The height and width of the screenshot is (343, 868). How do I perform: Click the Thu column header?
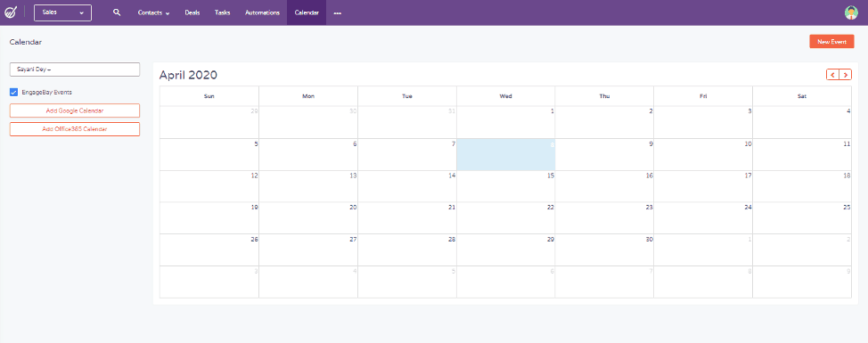click(604, 96)
